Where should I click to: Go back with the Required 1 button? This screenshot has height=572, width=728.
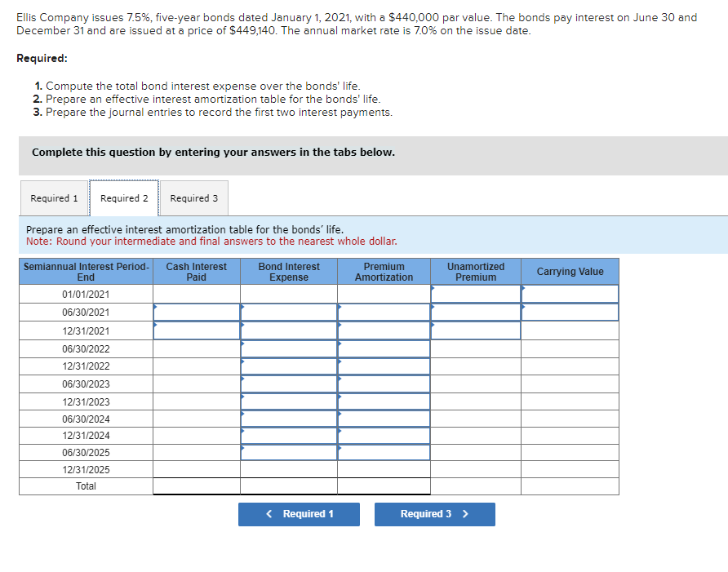click(299, 514)
